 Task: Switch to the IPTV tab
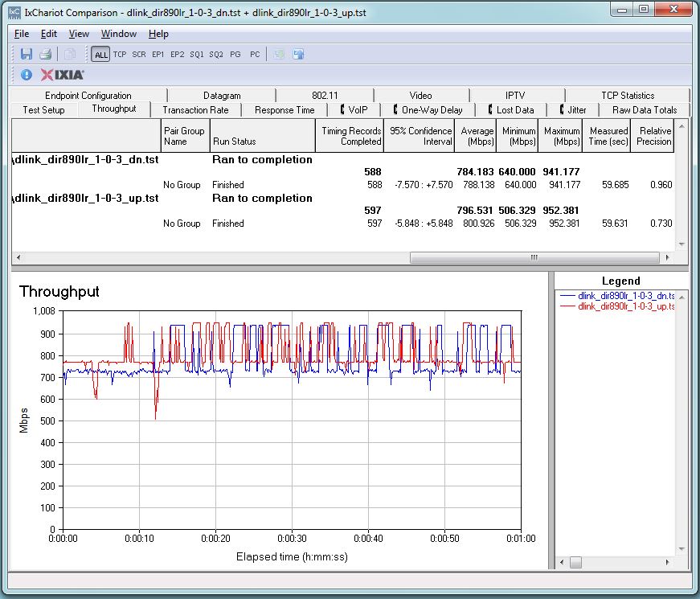pos(515,95)
